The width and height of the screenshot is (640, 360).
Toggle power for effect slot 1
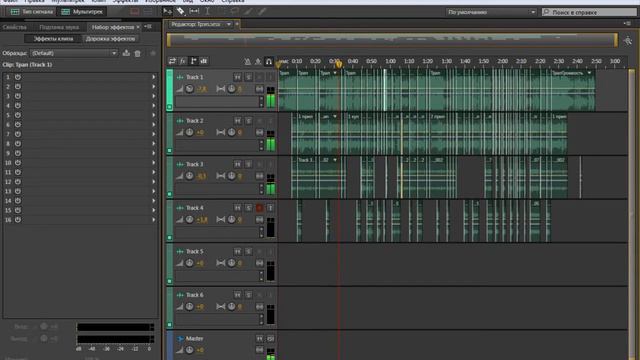pyautogui.click(x=18, y=77)
